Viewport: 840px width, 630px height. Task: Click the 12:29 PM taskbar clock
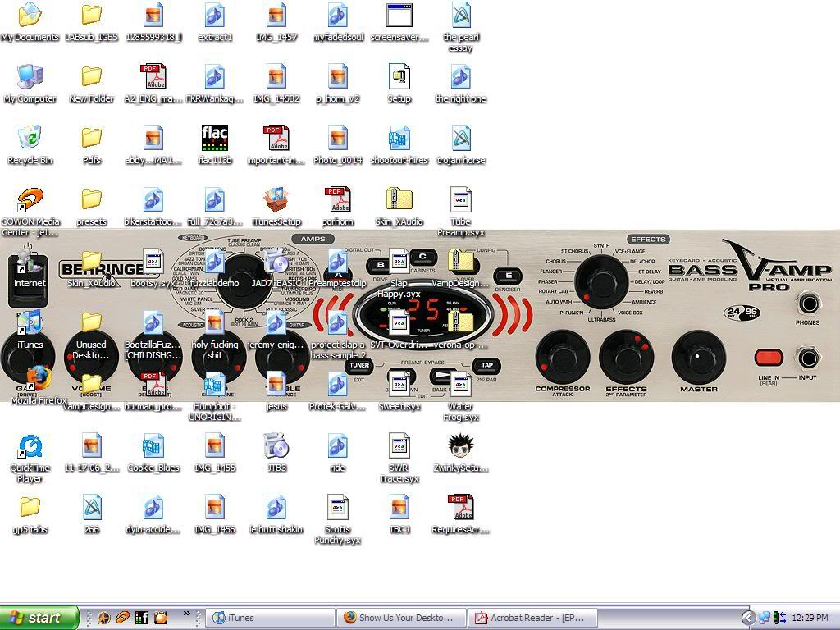coord(809,618)
